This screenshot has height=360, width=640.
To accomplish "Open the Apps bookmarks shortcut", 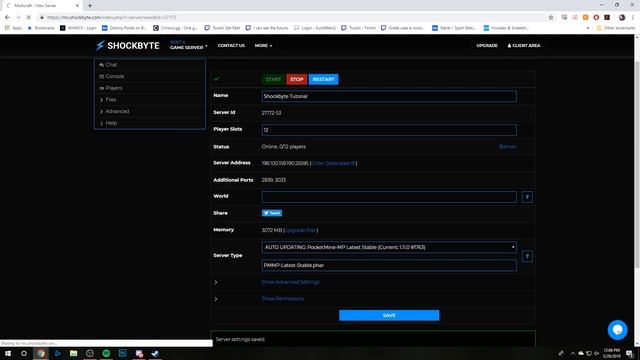I will click(13, 28).
